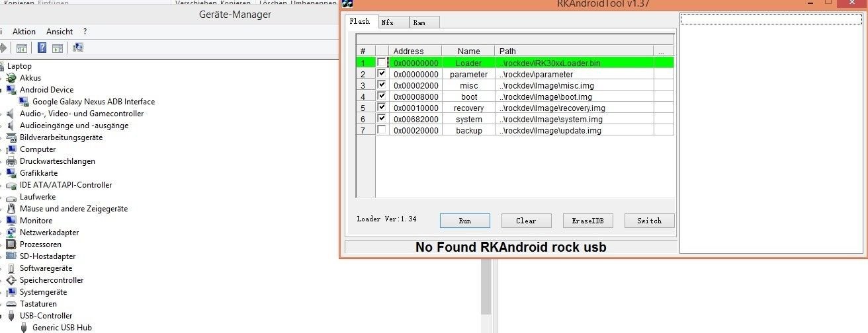Switch to the Flash tab

point(361,21)
